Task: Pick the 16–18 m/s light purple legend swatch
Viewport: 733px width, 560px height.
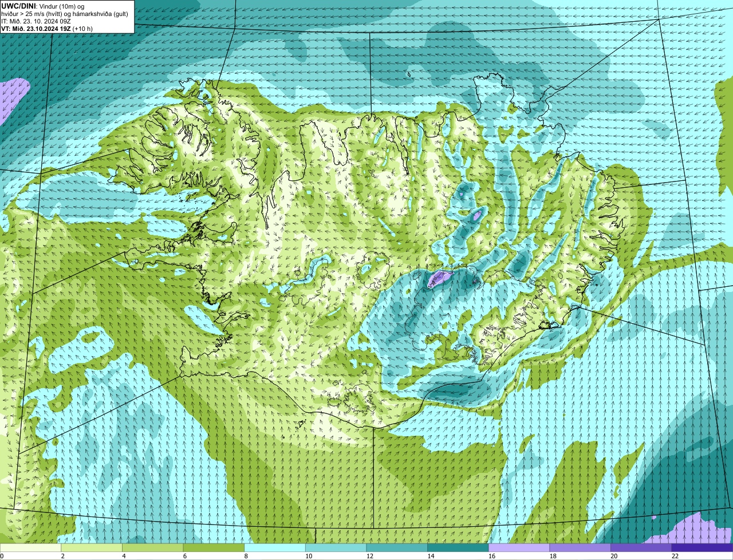Action: coord(519,547)
